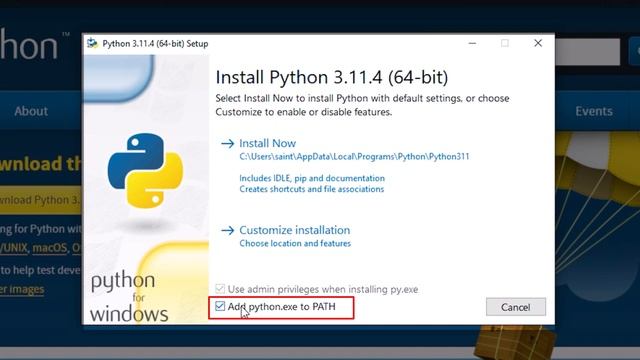
Task: Click Download Python button on website
Action: point(41,200)
